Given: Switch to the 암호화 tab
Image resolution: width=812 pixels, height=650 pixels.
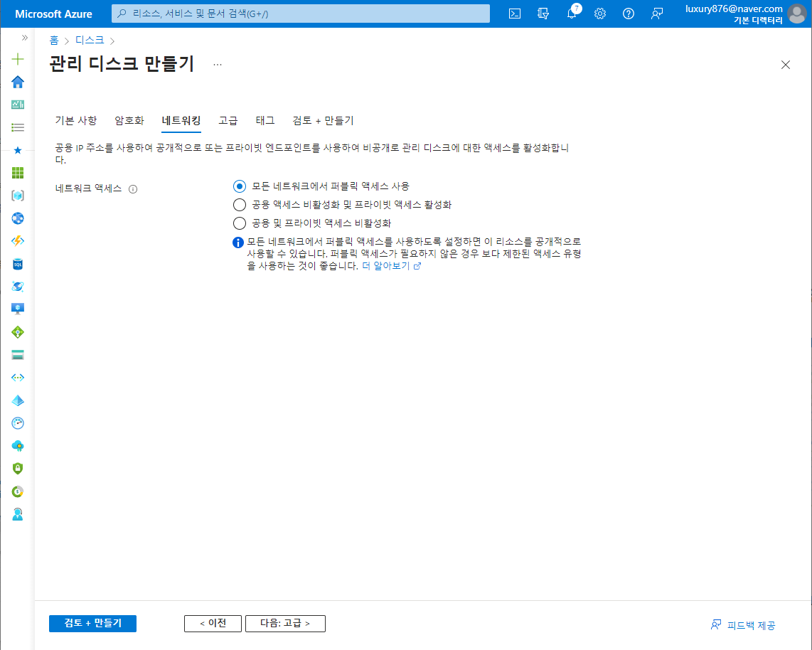Looking at the screenshot, I should coord(129,121).
